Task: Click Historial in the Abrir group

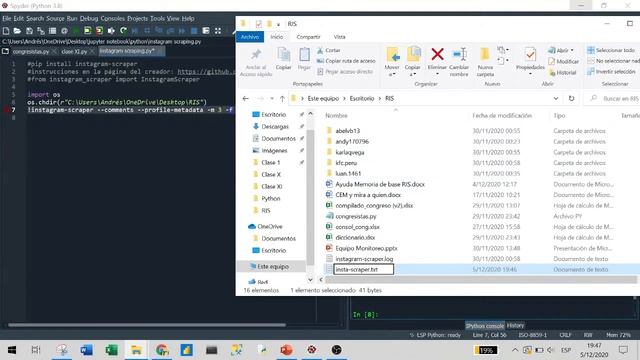Action: (563, 72)
